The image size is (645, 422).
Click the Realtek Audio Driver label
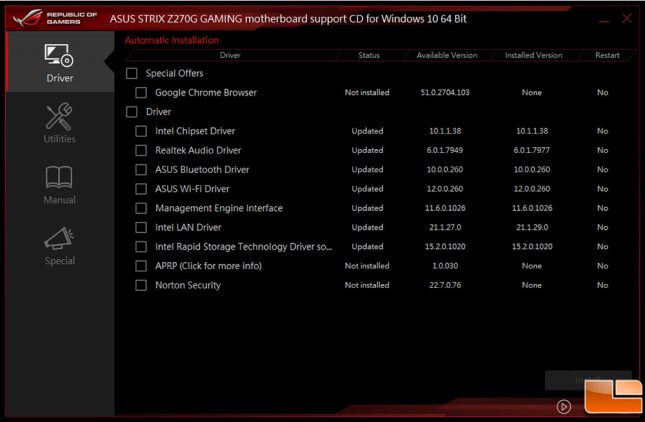(198, 151)
